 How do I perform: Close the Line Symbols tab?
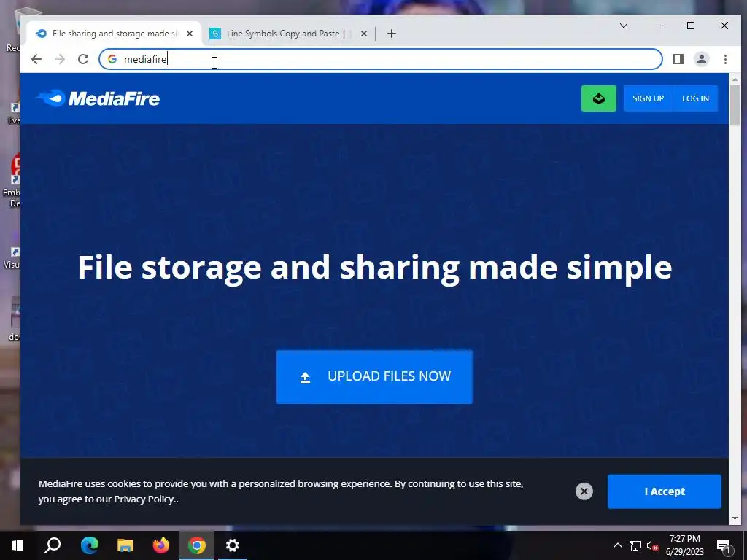tap(364, 34)
